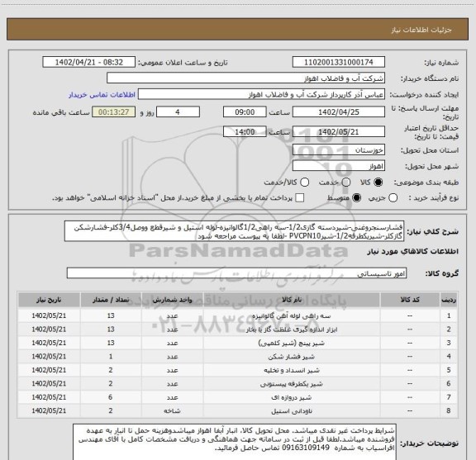Click the شرح کلی نیاز label

point(432,231)
